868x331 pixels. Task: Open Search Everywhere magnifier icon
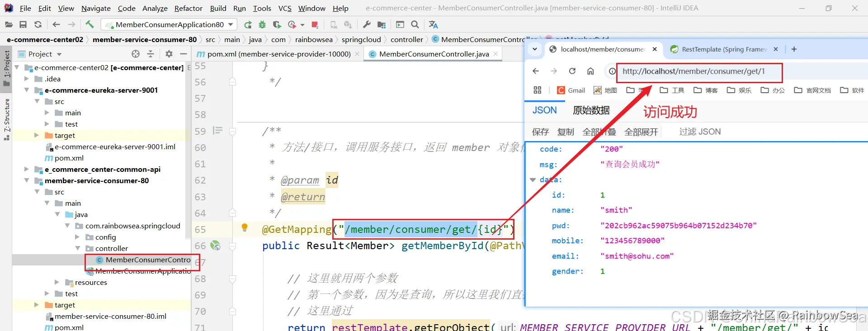coord(415,24)
